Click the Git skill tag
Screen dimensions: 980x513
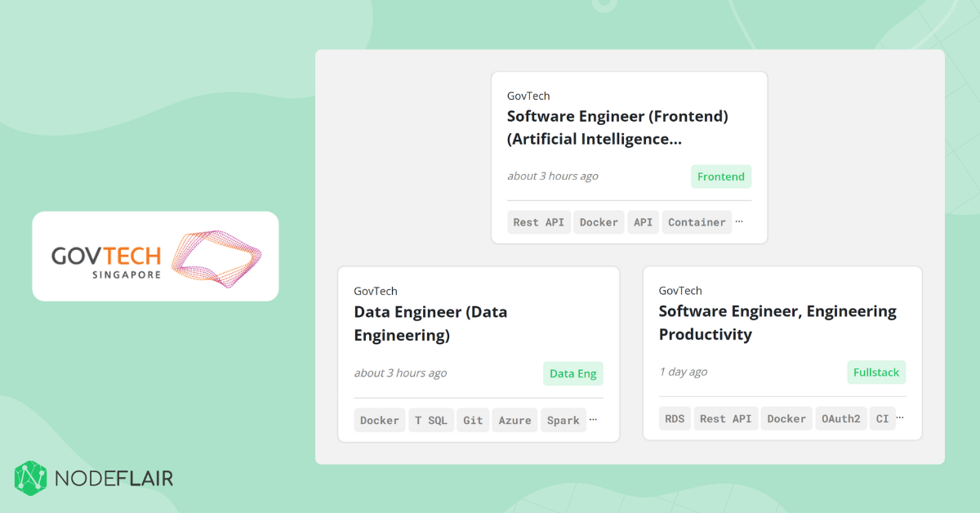pyautogui.click(x=473, y=421)
